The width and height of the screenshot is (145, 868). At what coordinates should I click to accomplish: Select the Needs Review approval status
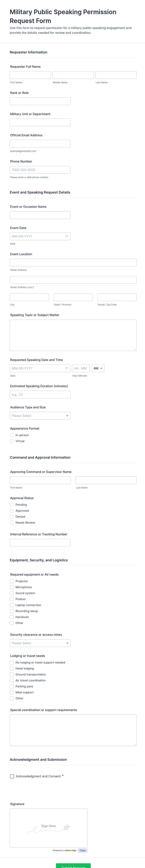coord(12,523)
